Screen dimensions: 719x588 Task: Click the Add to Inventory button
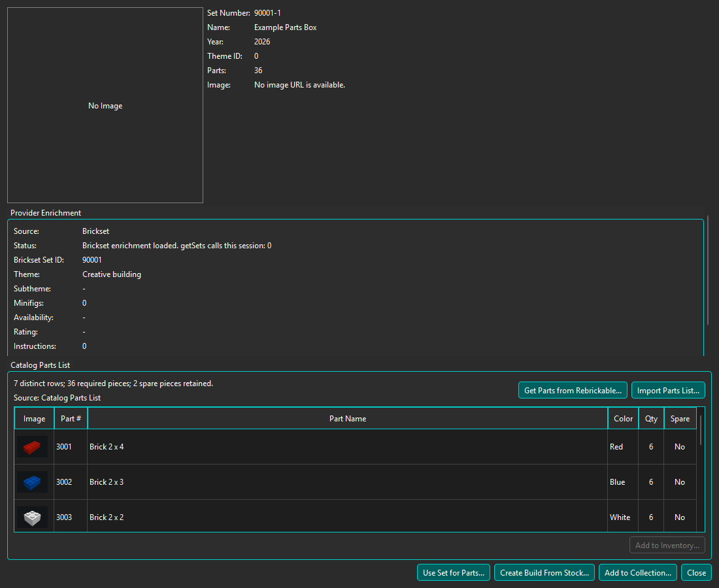point(667,546)
